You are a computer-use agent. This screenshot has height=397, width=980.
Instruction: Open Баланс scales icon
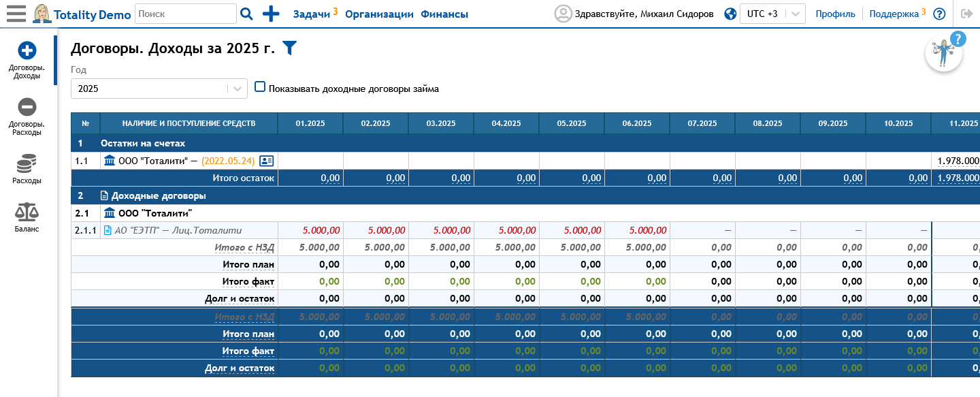pos(27,217)
